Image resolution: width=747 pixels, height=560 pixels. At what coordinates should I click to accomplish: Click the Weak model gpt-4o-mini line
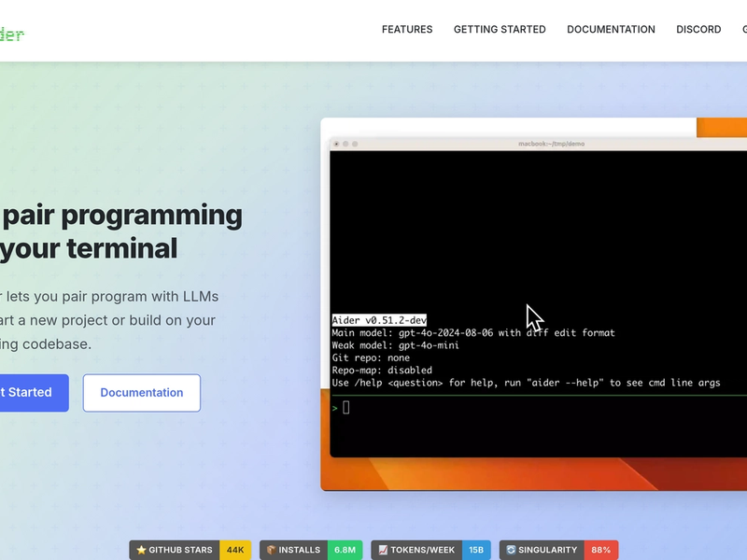click(x=395, y=345)
